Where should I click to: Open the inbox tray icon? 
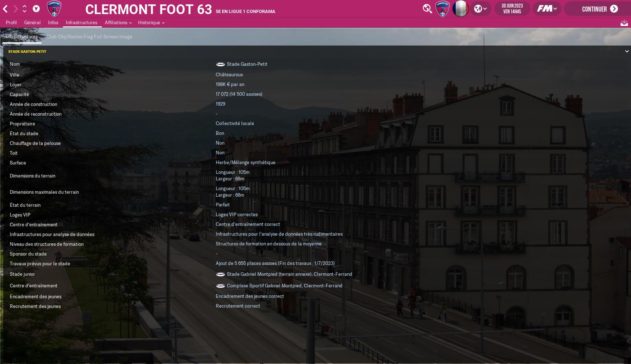point(624,23)
